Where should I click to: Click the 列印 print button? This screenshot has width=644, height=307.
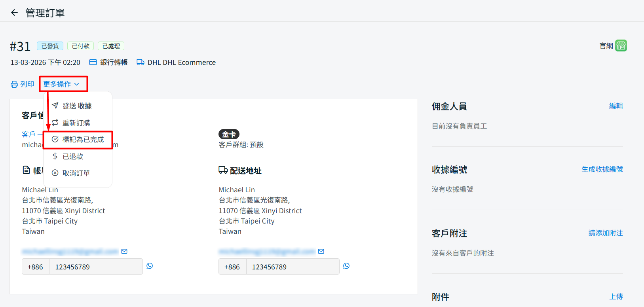click(23, 84)
